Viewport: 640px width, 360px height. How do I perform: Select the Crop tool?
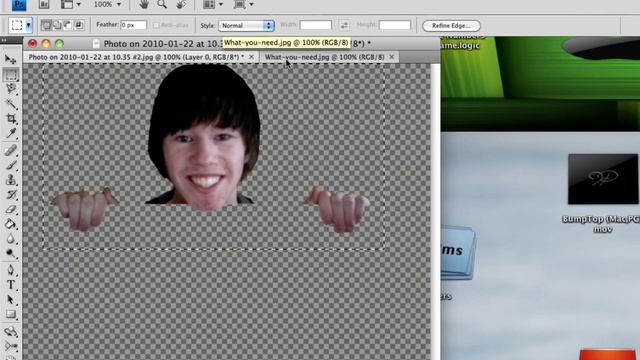coord(11,119)
